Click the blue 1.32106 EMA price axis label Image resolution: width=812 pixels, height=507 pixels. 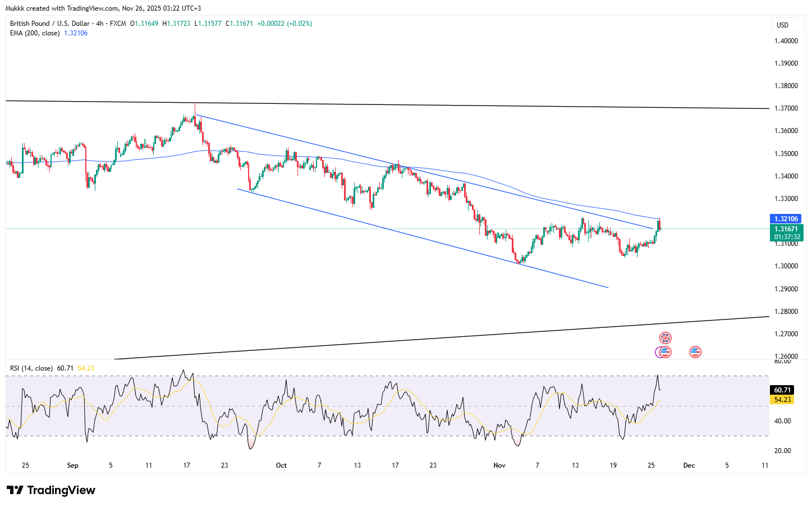786,219
